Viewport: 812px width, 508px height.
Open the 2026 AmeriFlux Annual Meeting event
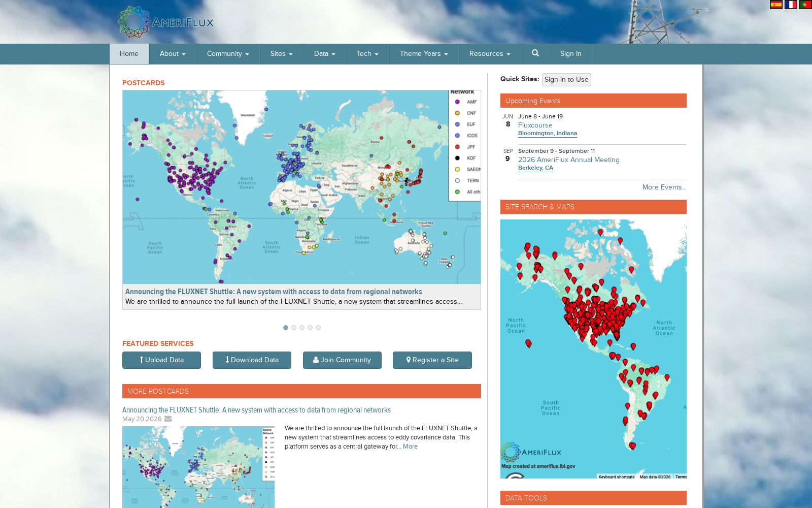coord(569,160)
